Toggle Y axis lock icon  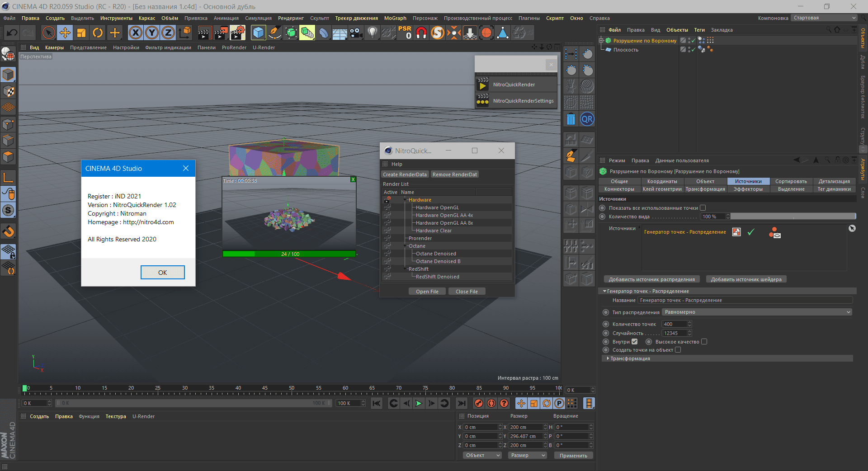click(152, 33)
